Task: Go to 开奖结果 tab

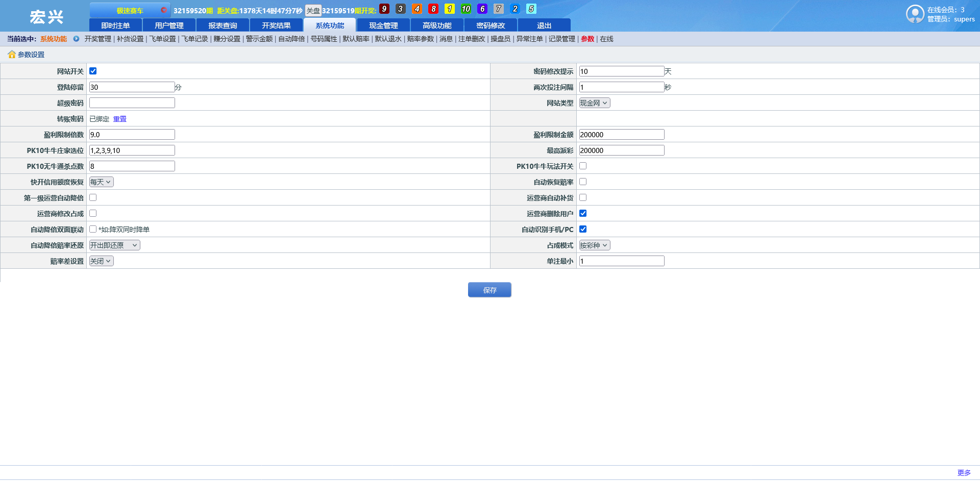Action: [x=276, y=25]
